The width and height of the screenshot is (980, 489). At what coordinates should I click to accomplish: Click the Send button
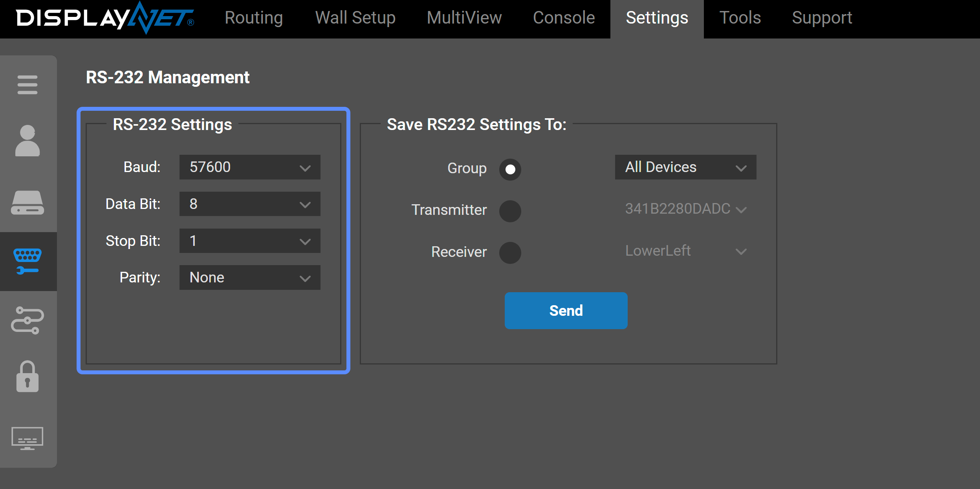point(566,311)
